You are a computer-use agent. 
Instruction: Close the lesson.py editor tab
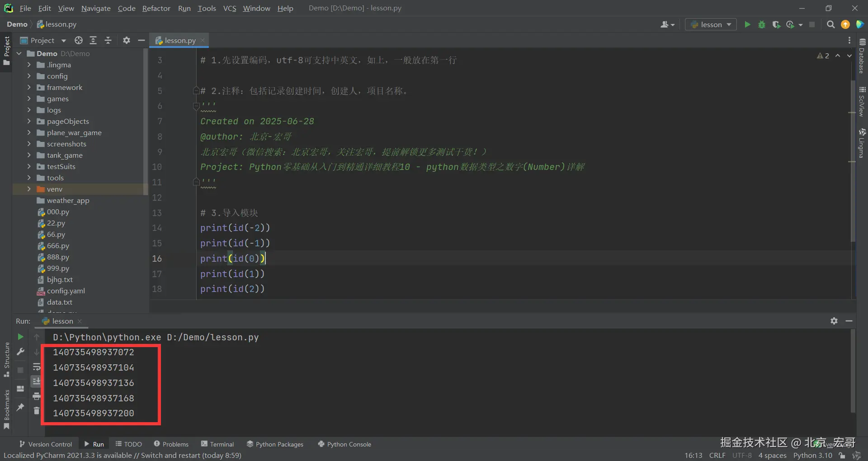203,40
